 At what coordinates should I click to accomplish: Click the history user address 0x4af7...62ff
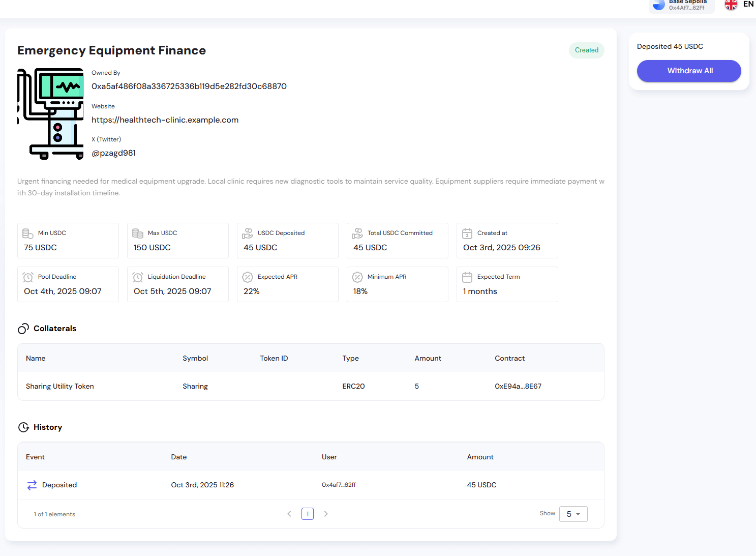tap(339, 485)
